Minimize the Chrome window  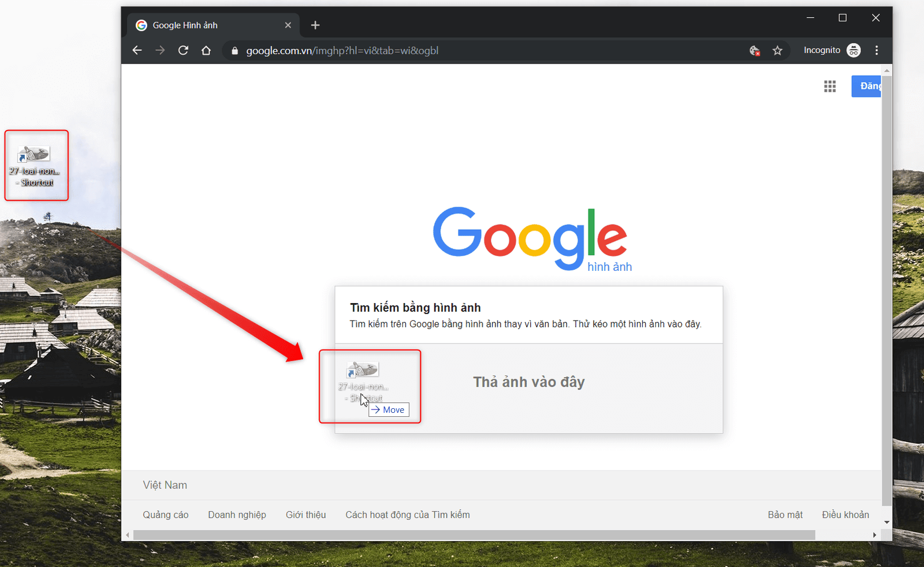coord(810,18)
